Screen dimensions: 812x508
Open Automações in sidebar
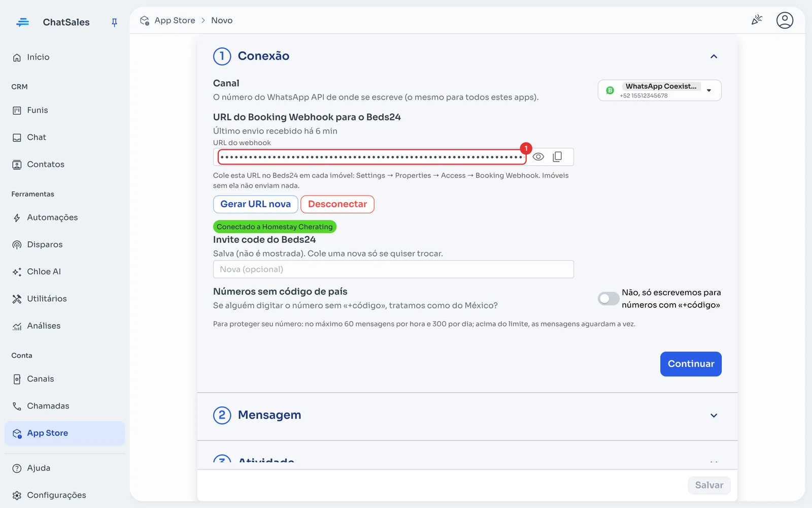tap(65, 217)
